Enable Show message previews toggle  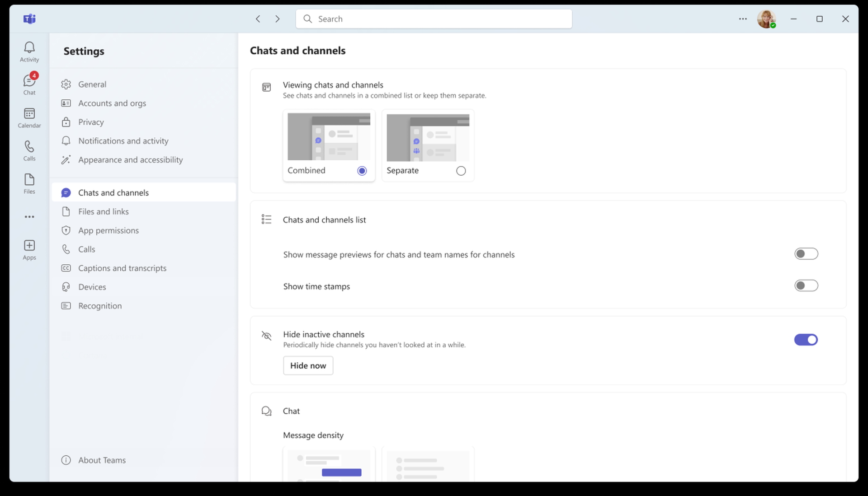point(806,254)
